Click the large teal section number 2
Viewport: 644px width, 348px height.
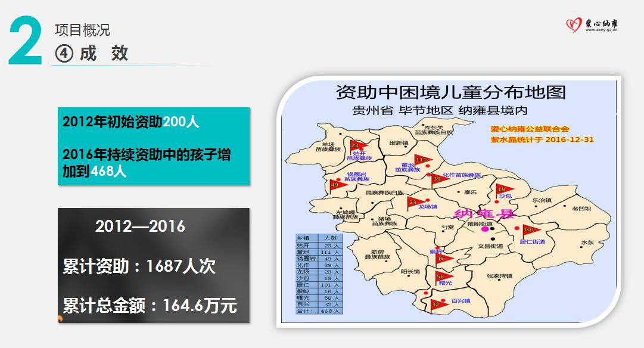(25, 41)
